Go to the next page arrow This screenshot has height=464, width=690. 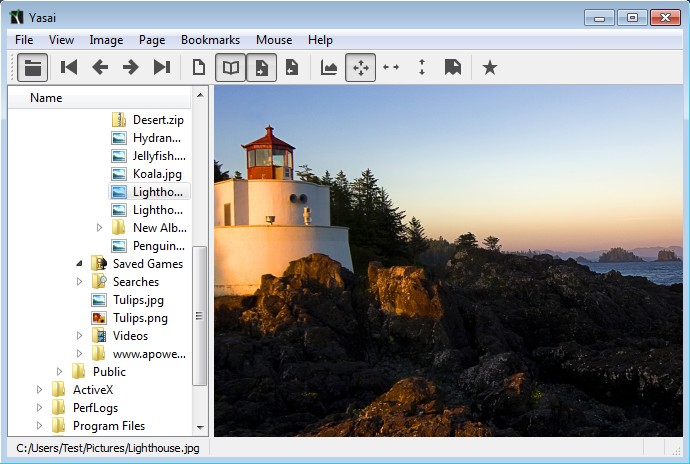(130, 67)
